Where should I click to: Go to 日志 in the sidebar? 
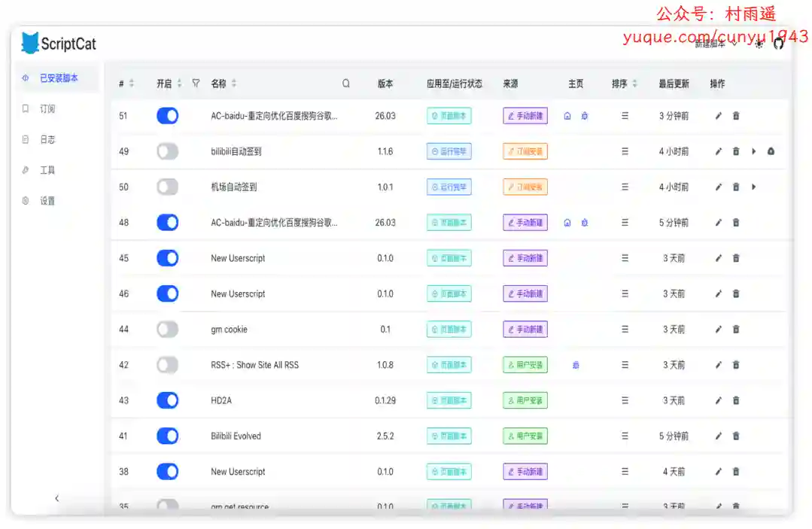[47, 140]
